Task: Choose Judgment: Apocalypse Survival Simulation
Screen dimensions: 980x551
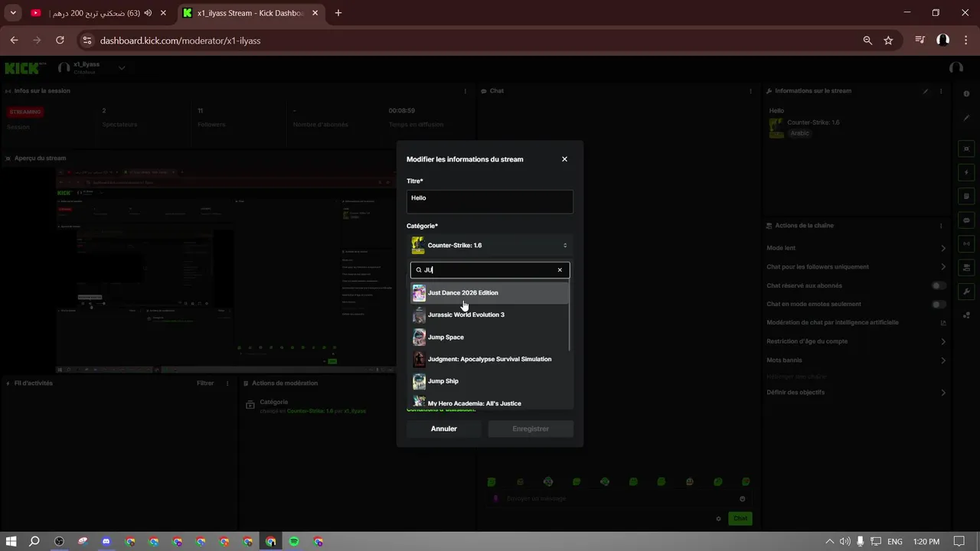Action: click(x=490, y=360)
